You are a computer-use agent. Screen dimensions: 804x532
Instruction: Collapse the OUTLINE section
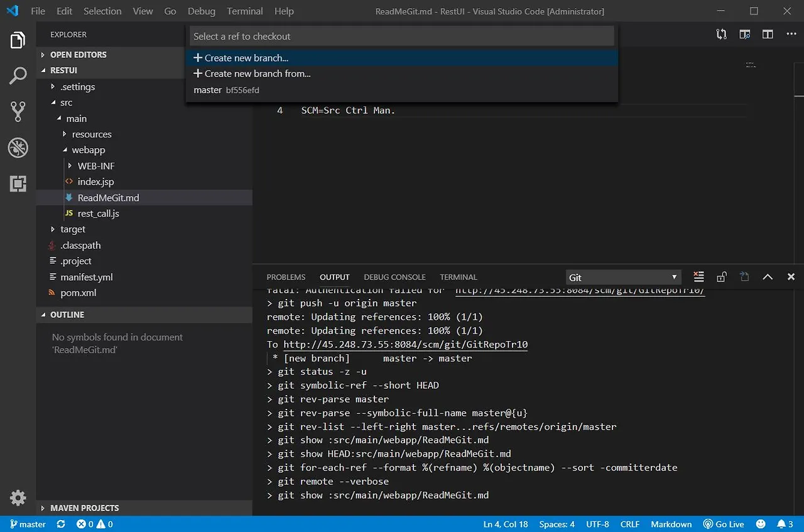click(x=144, y=315)
